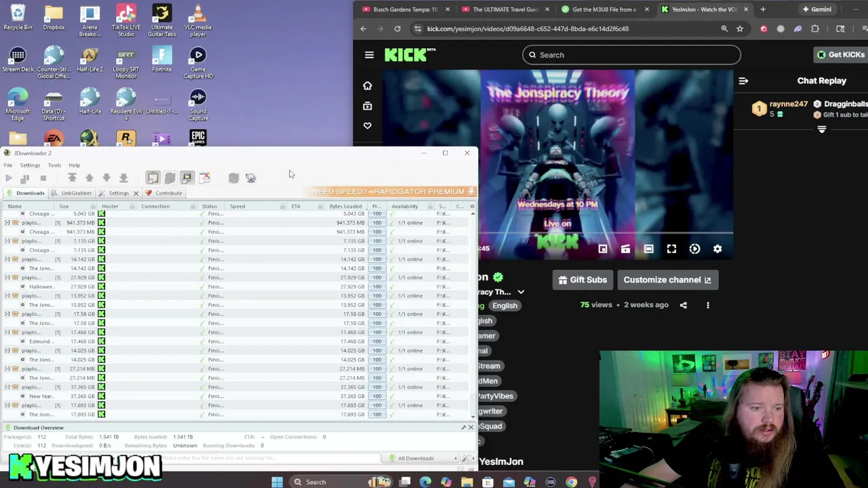Move selected download down one position
868x488 pixels.
point(106,178)
